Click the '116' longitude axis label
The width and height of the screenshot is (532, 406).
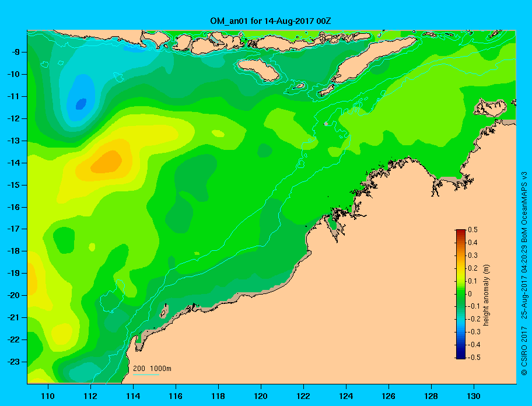pyautogui.click(x=176, y=396)
